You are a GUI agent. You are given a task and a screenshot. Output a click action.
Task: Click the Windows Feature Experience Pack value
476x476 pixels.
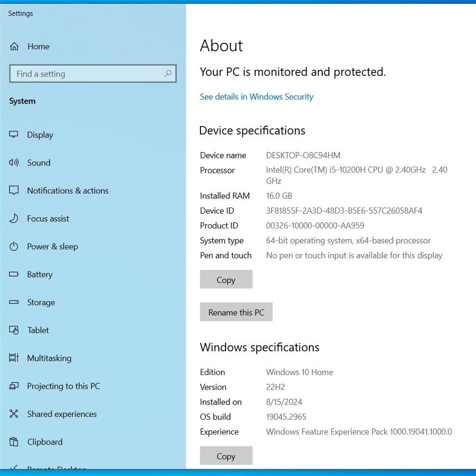coord(359,432)
